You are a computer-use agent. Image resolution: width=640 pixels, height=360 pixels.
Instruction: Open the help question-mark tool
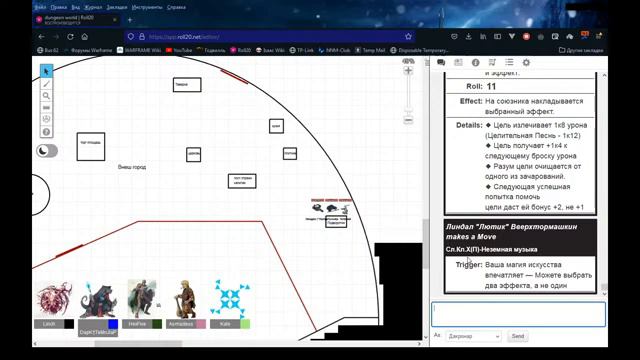(x=46, y=132)
